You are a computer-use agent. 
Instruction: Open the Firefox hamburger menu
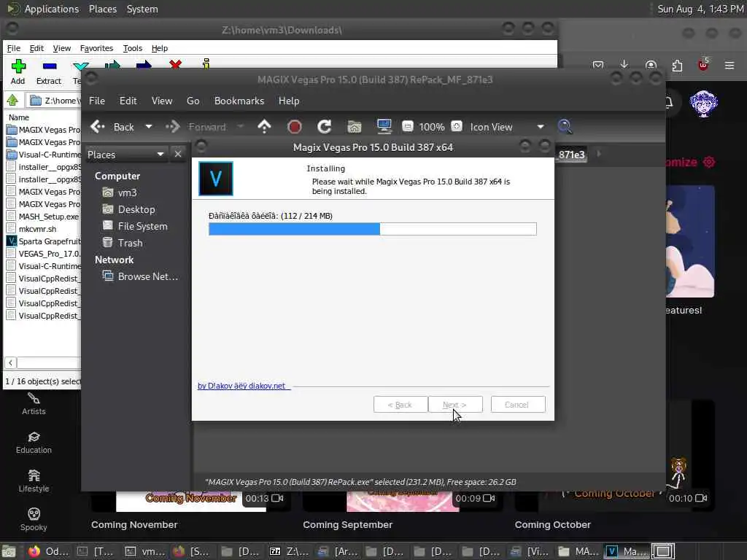[729, 65]
